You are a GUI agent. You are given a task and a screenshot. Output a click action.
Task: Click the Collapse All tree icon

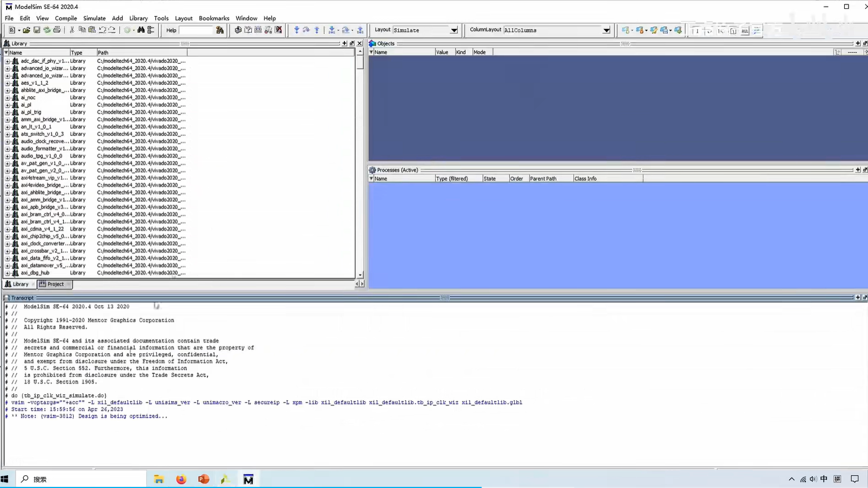151,30
